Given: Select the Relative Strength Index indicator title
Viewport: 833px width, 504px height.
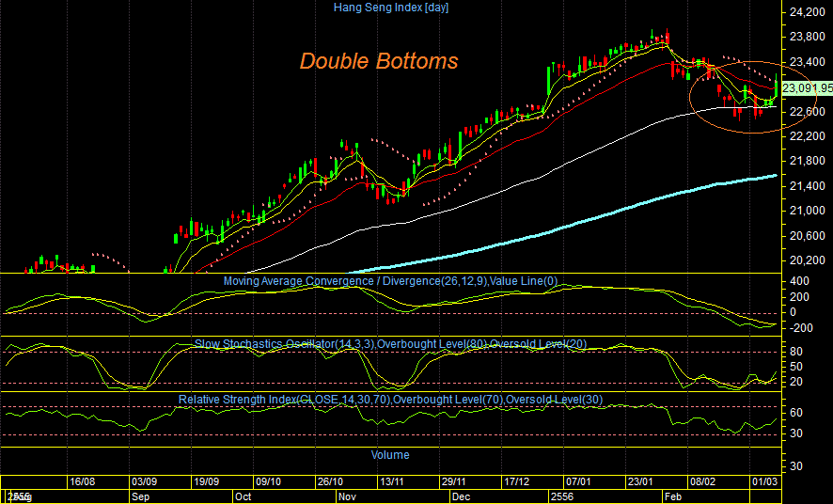Looking at the screenshot, I should [390, 400].
